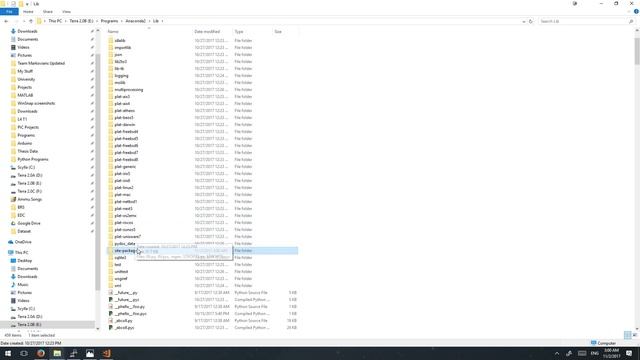The image size is (640, 360).
Task: Click the touch keyboard tray icon
Action: click(x=582, y=353)
